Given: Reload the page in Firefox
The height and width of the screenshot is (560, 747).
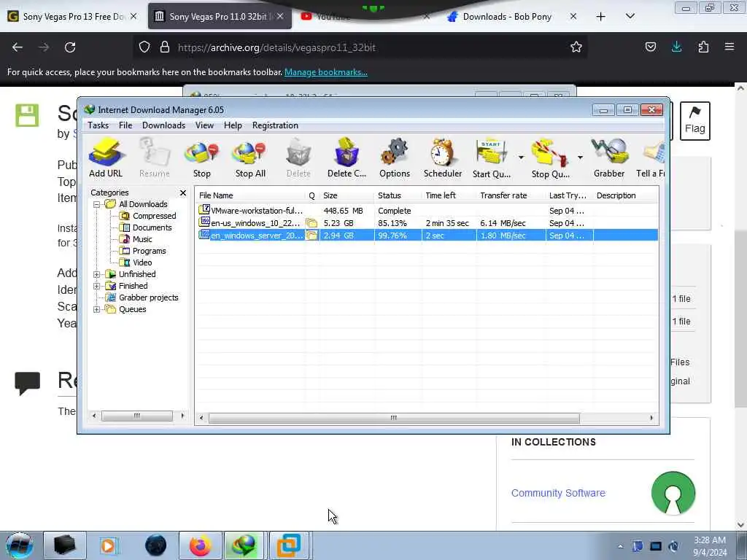Looking at the screenshot, I should point(70,47).
